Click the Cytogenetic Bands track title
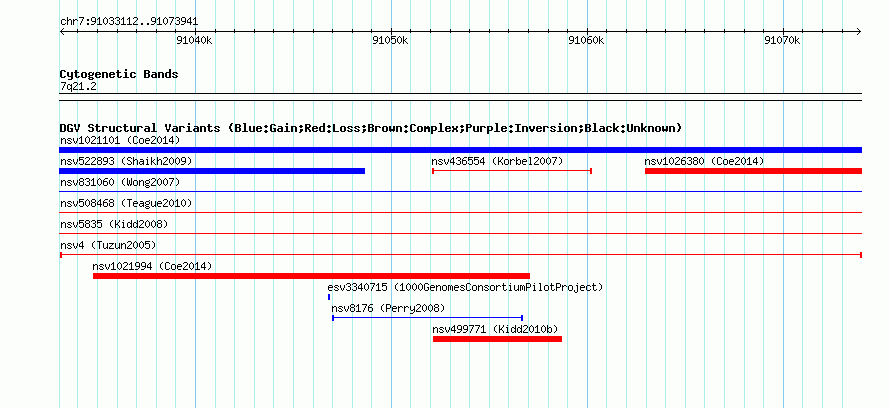 [119, 74]
